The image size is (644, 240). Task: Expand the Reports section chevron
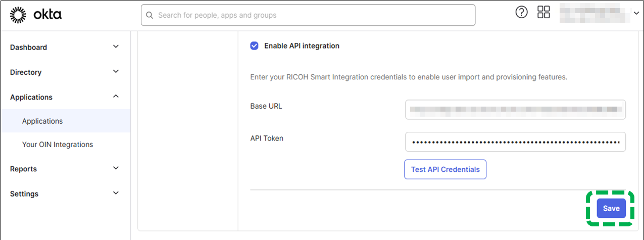coord(116,168)
